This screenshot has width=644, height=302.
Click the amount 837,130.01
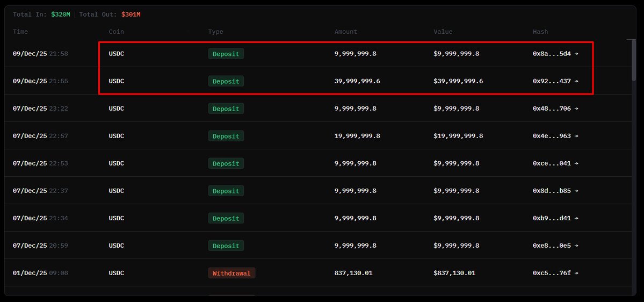(353, 273)
